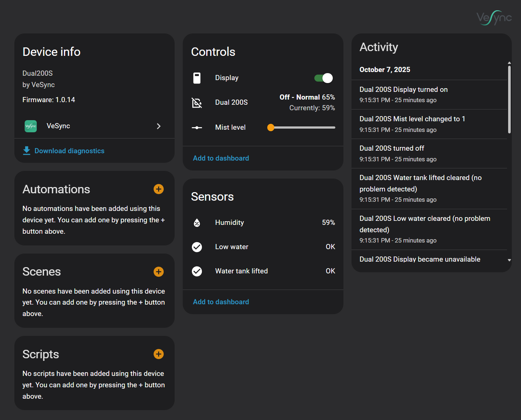This screenshot has height=420, width=521.
Task: Click the Activity panel scrollbar
Action: click(509, 99)
